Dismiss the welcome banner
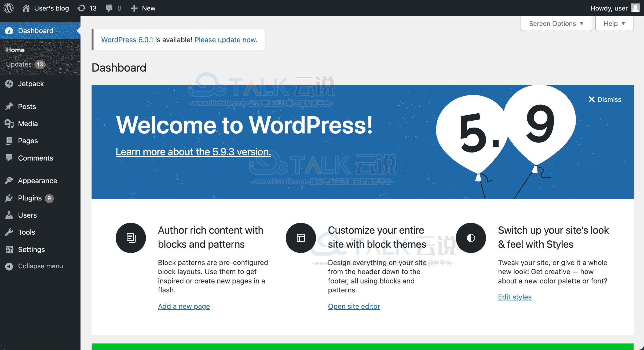 click(x=604, y=100)
